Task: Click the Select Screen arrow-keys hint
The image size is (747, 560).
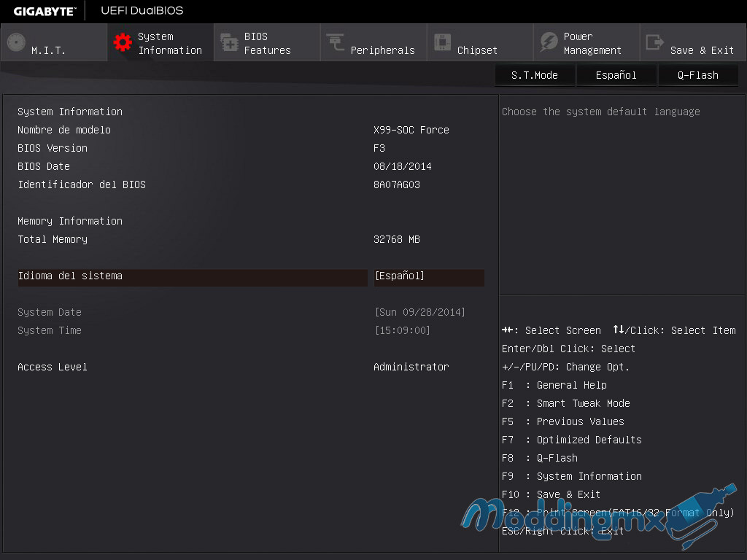Action: coord(551,330)
